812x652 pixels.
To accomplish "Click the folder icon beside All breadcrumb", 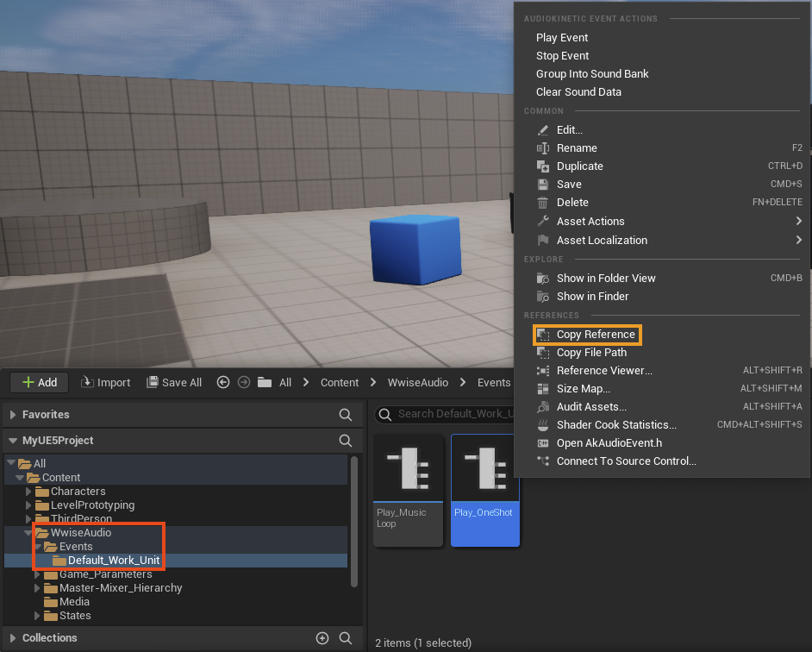I will pos(265,383).
